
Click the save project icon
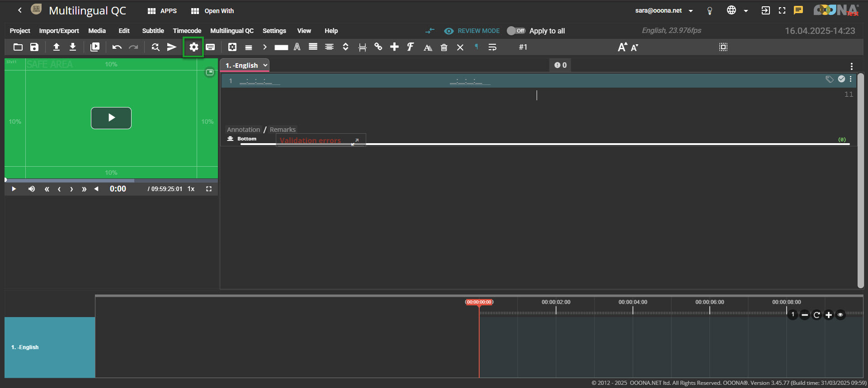pyautogui.click(x=34, y=47)
